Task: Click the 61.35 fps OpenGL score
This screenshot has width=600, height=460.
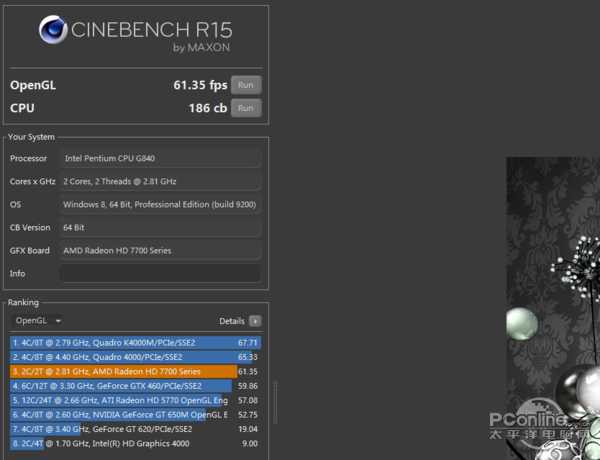Action: coord(200,85)
